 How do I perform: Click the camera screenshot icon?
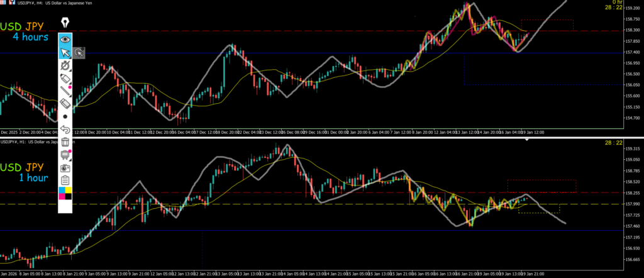[65, 168]
